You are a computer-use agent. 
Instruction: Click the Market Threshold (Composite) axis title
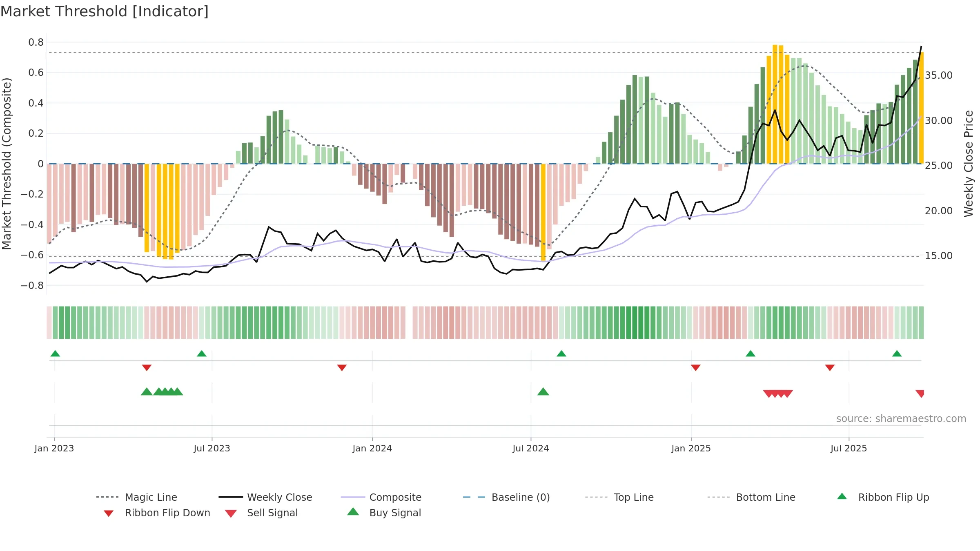pos(7,164)
